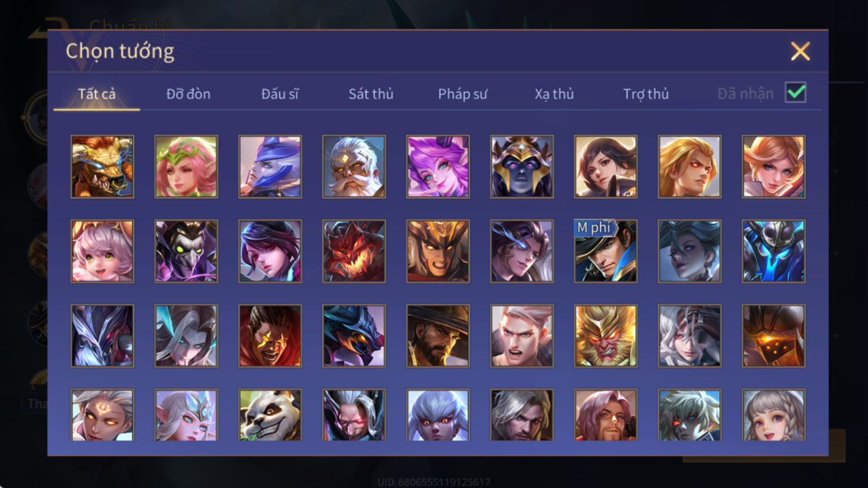Select the horned bull hero portrait

[x=102, y=166]
